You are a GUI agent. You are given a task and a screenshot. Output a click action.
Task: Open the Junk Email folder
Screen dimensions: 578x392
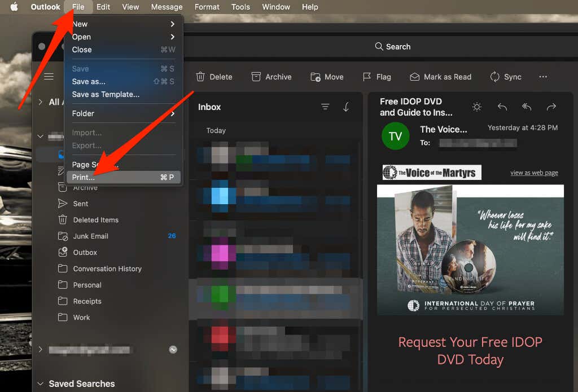click(x=90, y=236)
